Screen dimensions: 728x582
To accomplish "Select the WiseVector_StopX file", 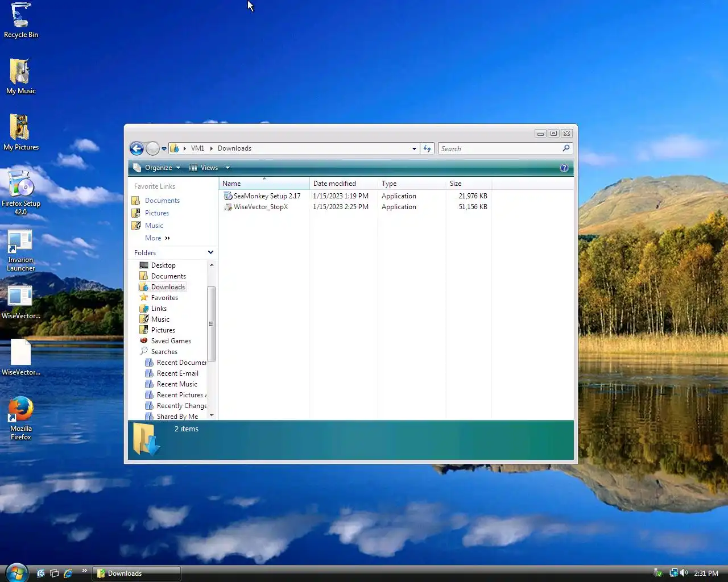I will point(256,207).
